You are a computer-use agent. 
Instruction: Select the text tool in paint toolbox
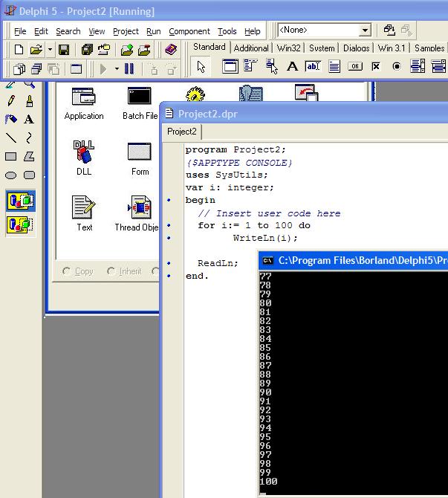pyautogui.click(x=29, y=119)
